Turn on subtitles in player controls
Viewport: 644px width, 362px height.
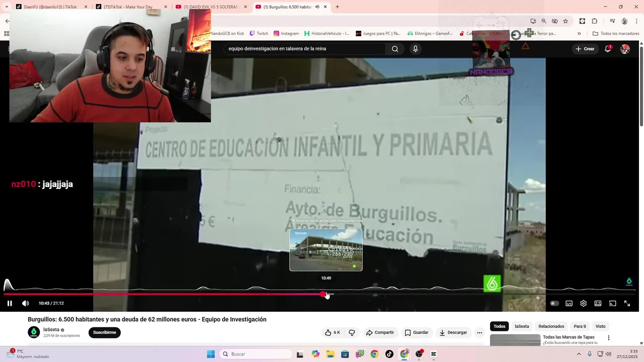point(569,303)
